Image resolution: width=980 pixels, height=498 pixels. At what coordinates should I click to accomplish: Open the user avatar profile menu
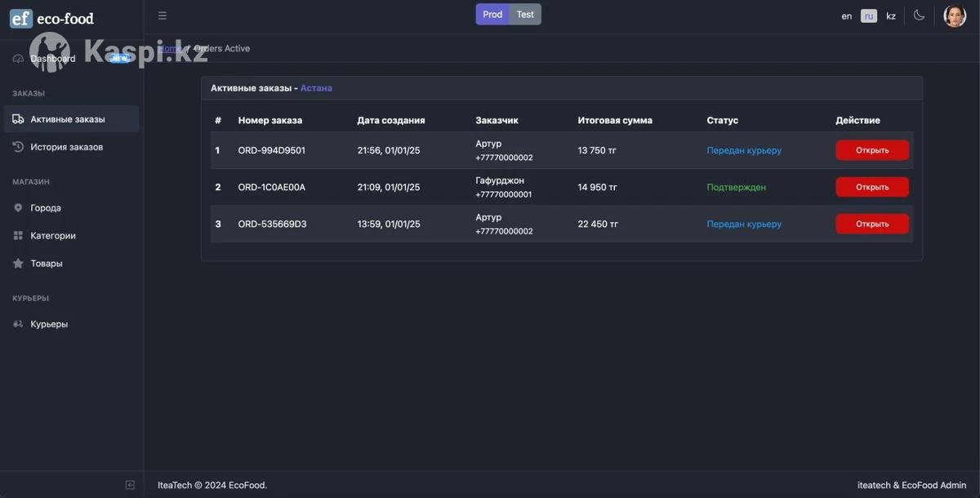[955, 16]
